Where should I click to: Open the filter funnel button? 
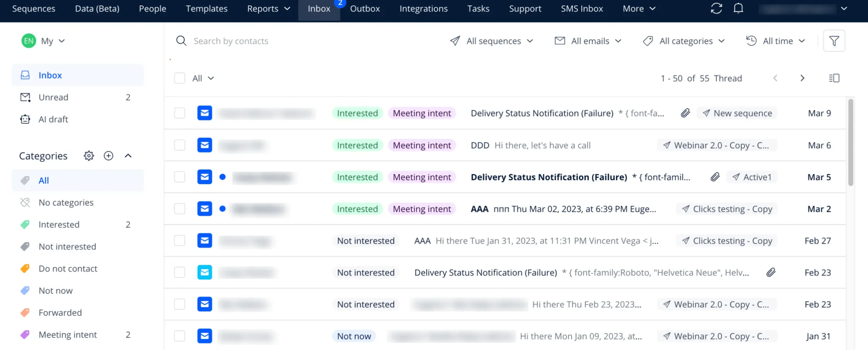tap(834, 41)
